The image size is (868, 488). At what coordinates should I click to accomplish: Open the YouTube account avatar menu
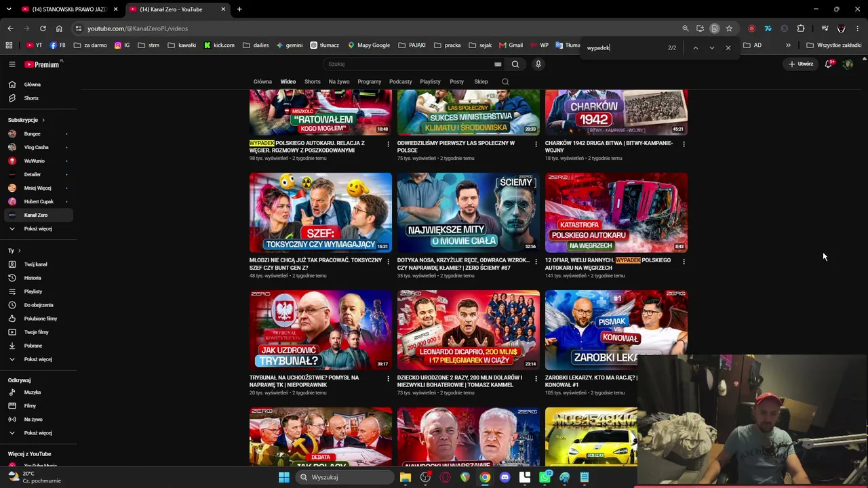848,64
